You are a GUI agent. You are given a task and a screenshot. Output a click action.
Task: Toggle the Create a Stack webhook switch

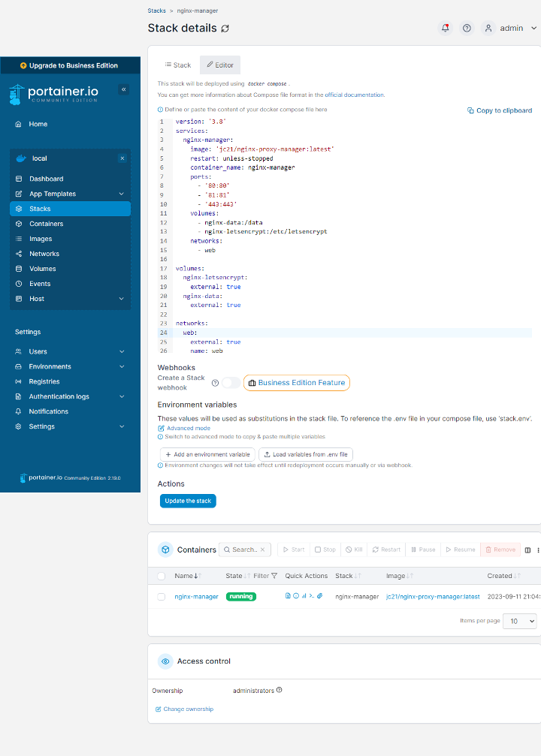click(231, 383)
